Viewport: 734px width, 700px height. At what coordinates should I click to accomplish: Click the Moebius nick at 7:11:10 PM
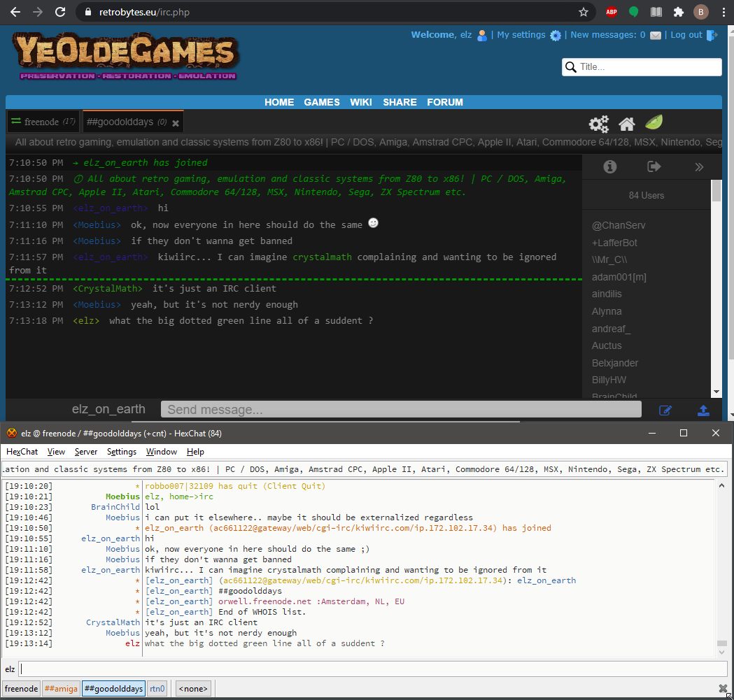(97, 225)
